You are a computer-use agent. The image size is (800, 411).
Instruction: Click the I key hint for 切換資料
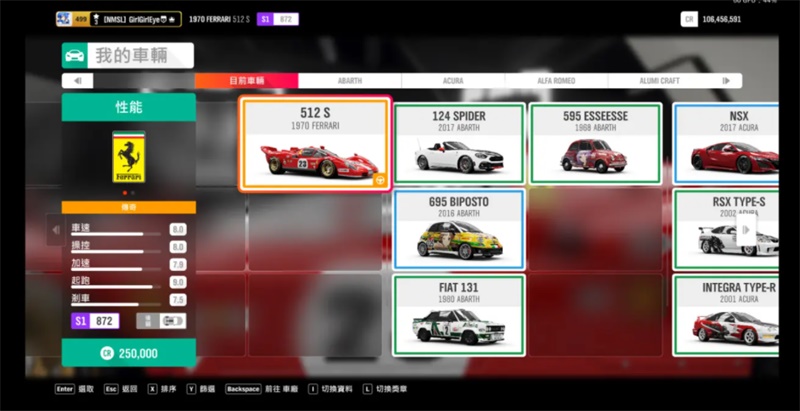(313, 389)
